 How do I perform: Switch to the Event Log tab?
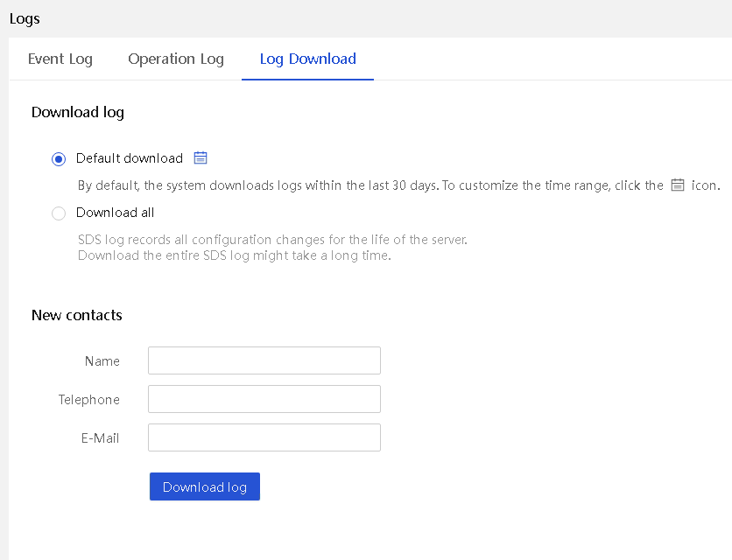tap(60, 59)
